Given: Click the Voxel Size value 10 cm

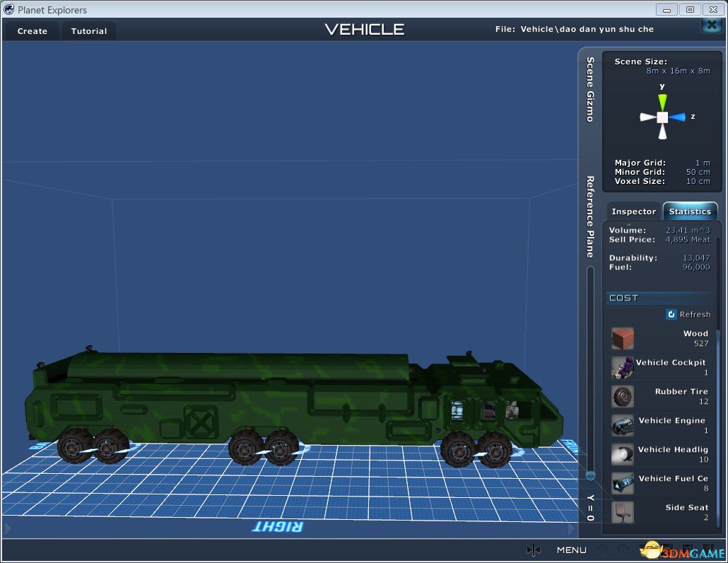Looking at the screenshot, I should [x=698, y=181].
